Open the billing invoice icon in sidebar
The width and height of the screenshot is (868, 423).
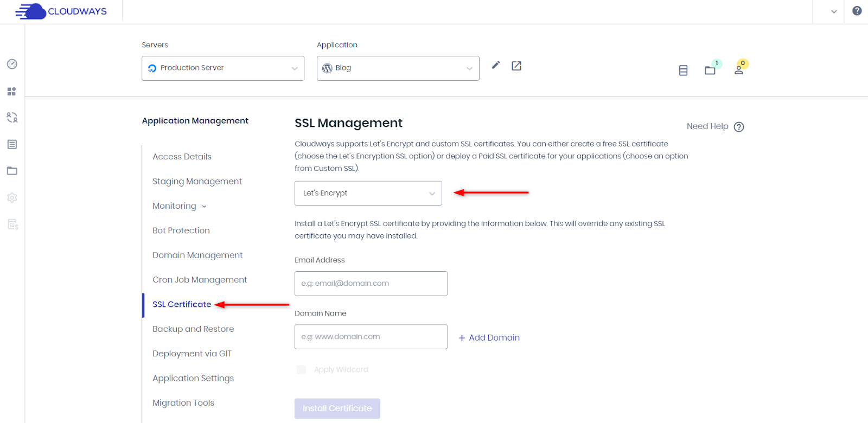pyautogui.click(x=12, y=224)
